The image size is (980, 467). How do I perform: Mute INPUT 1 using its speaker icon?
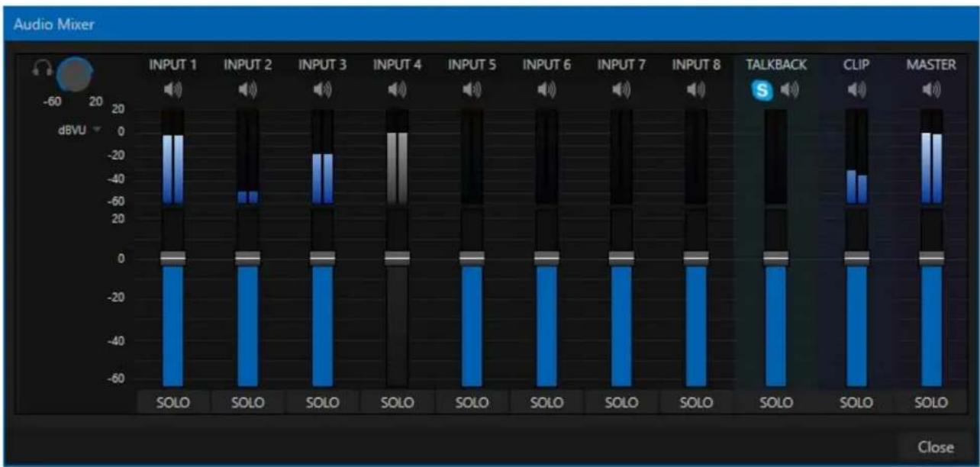pyautogui.click(x=172, y=90)
